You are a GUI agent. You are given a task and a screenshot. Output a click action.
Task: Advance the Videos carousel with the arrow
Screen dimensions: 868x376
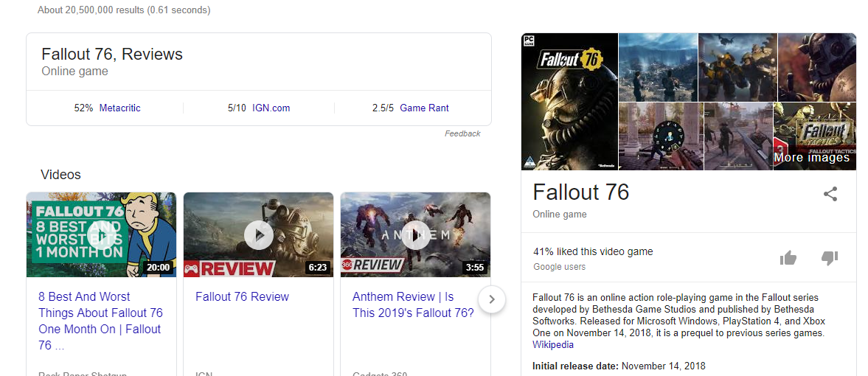click(x=492, y=300)
